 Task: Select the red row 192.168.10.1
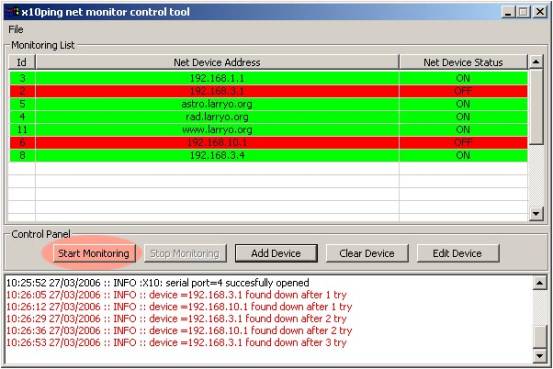coord(268,143)
